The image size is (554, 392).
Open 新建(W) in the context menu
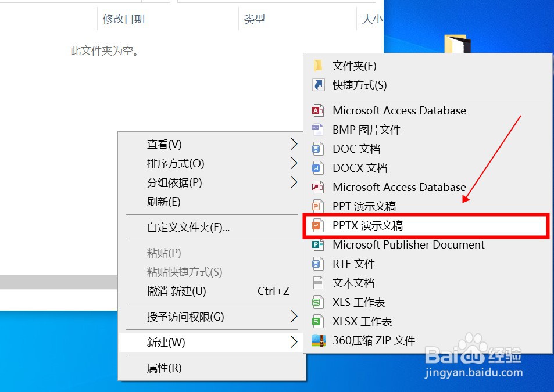pyautogui.click(x=211, y=342)
